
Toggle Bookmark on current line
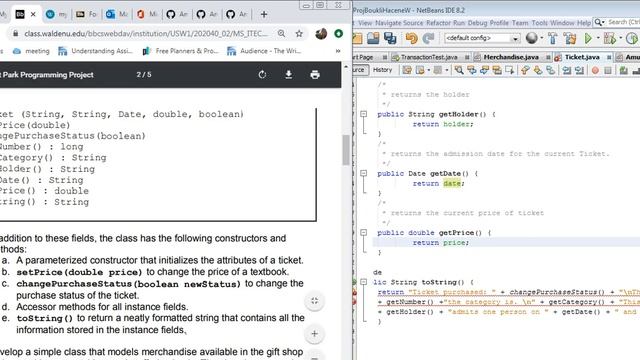tap(550, 70)
